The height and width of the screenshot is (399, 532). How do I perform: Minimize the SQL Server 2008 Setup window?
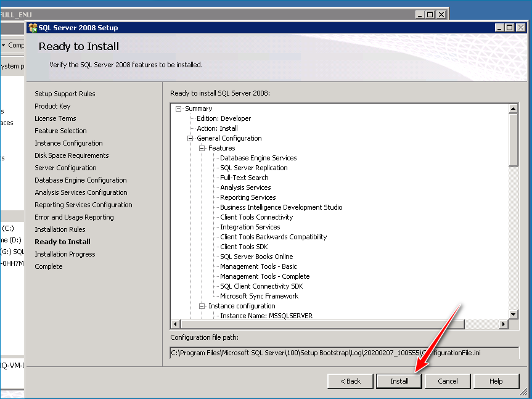click(x=499, y=28)
